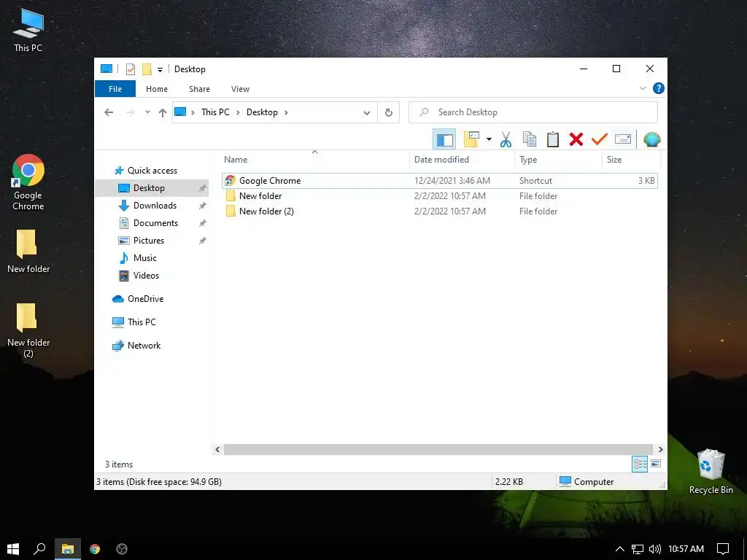Open folder options toolbar icon
The height and width of the screenshot is (560, 747).
pos(471,139)
